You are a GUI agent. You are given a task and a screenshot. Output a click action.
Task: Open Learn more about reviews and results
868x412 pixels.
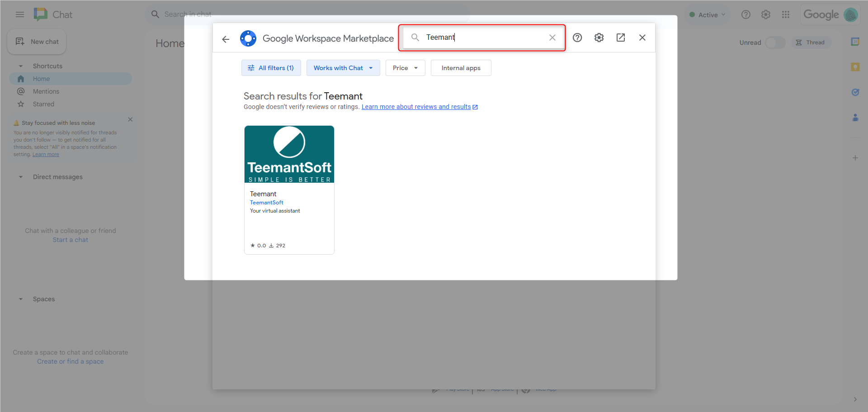pos(420,107)
